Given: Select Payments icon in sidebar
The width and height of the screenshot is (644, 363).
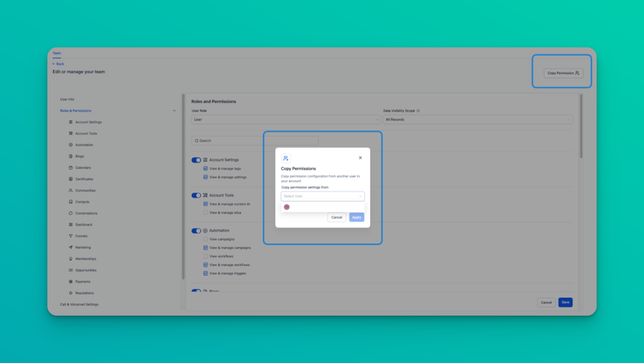Looking at the screenshot, I should pos(71,282).
